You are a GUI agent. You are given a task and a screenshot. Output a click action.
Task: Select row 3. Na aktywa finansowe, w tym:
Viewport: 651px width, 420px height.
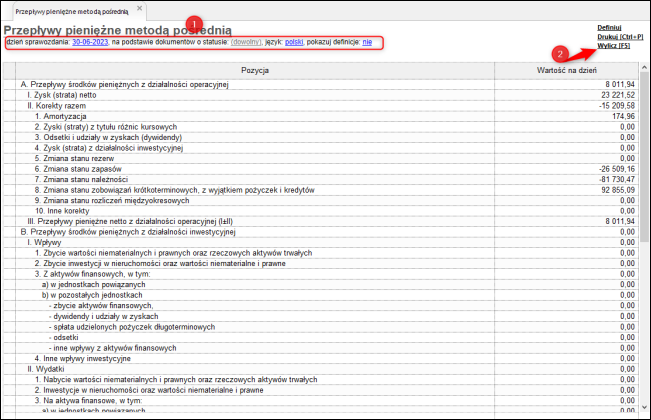(x=321, y=400)
